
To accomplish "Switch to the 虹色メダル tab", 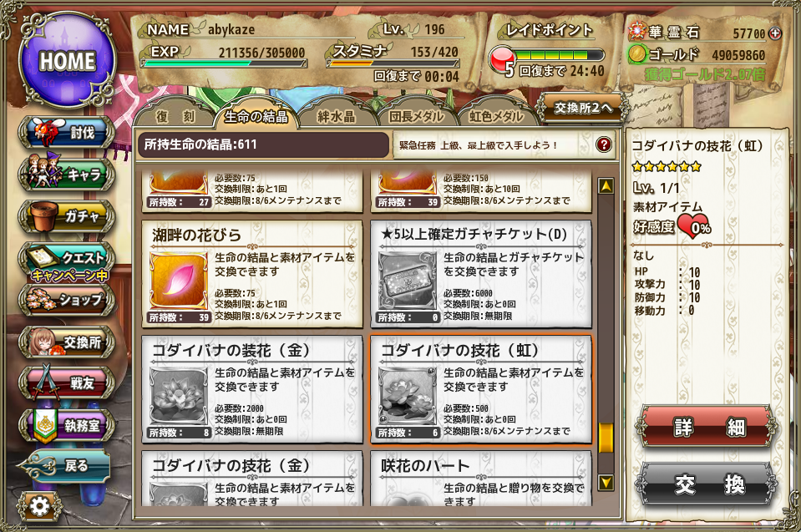I will (496, 116).
